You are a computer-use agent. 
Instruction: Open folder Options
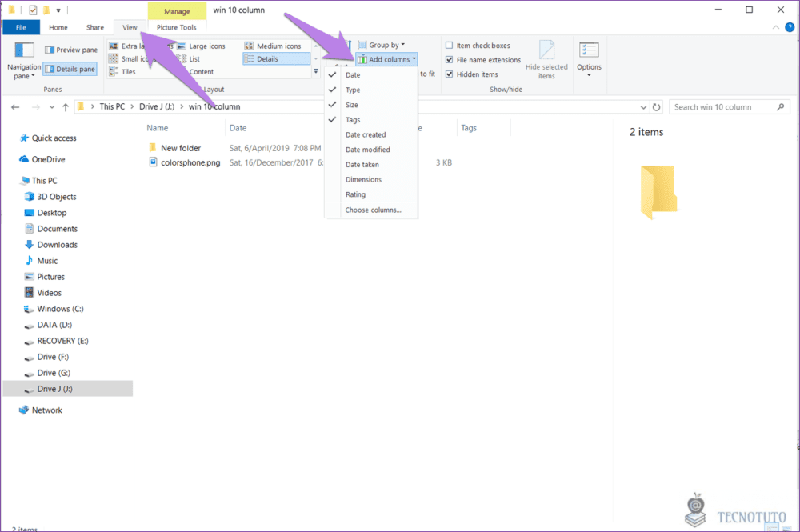pyautogui.click(x=589, y=60)
